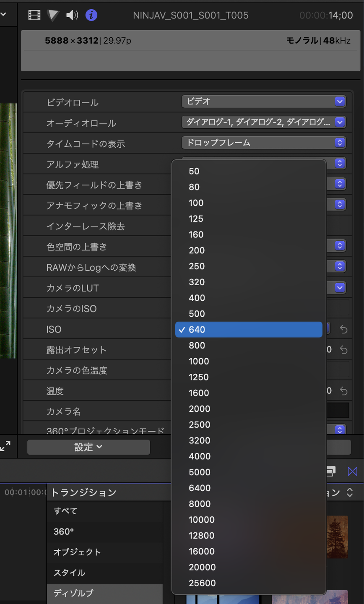The width and height of the screenshot is (364, 604).
Task: Toggle the Transitions browser bowtie icon
Action: click(352, 471)
